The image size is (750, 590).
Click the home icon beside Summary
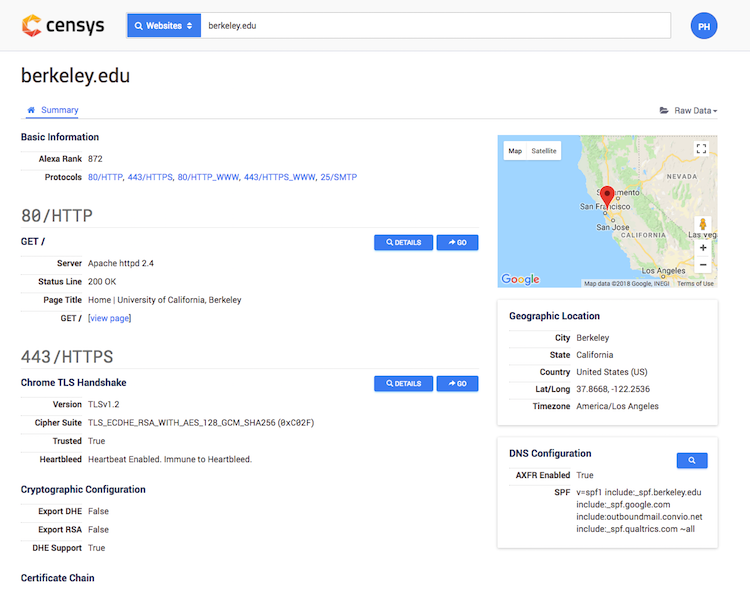point(31,110)
